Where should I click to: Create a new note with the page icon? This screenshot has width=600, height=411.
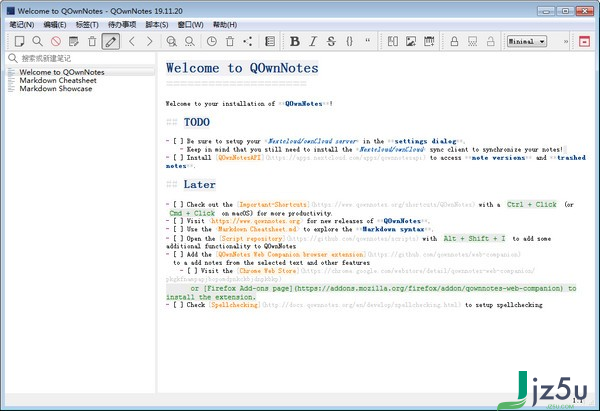pyautogui.click(x=19, y=41)
